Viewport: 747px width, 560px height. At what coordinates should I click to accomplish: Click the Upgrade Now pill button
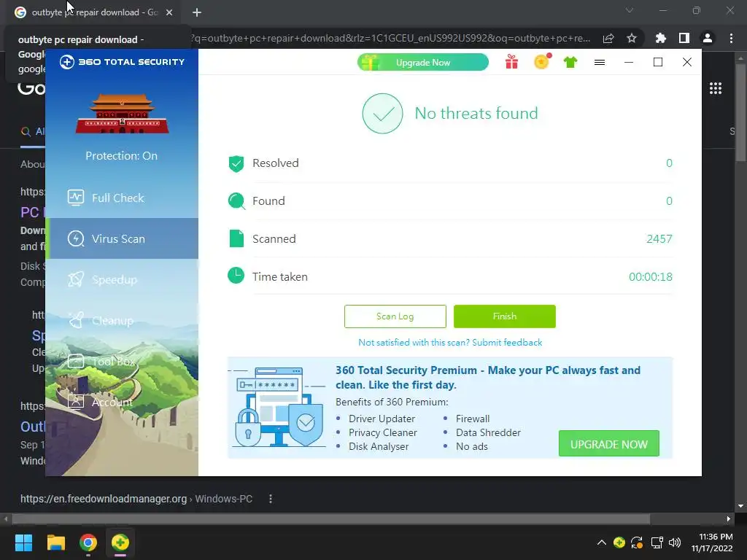pyautogui.click(x=423, y=63)
